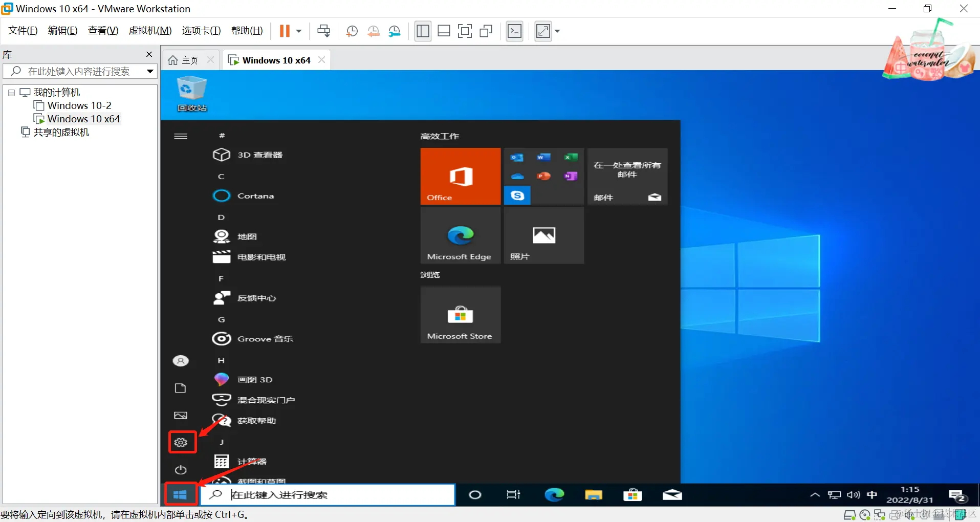Screen dimensions: 980x522
Task: Click the taskbar search box
Action: 327,495
